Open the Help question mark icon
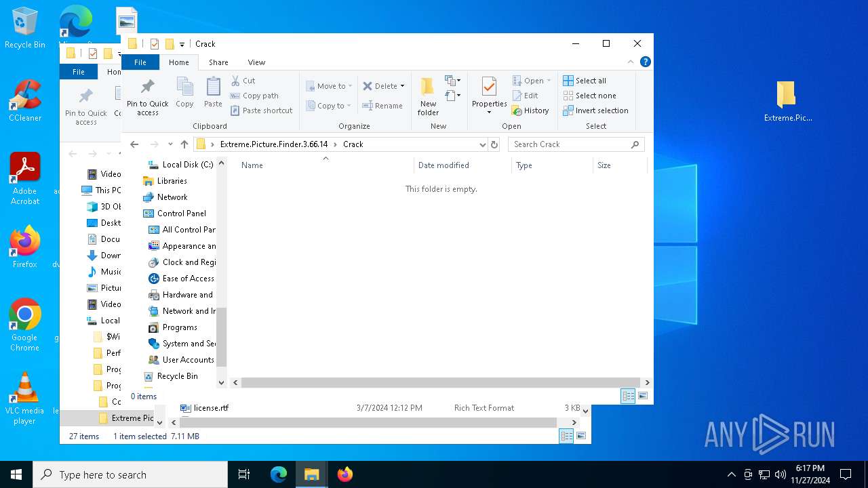The image size is (868, 488). (646, 62)
